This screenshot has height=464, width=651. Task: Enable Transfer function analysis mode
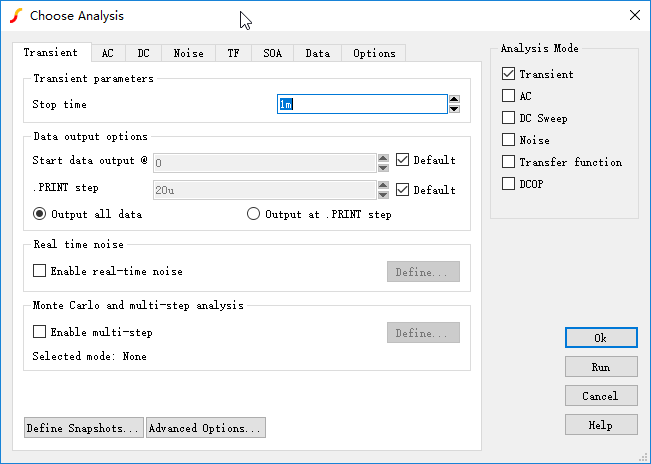tap(508, 162)
